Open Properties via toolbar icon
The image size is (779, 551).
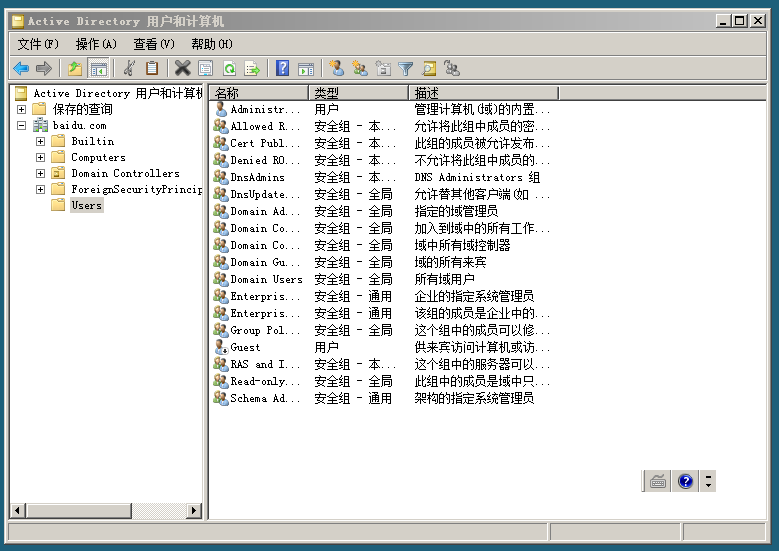pyautogui.click(x=206, y=68)
